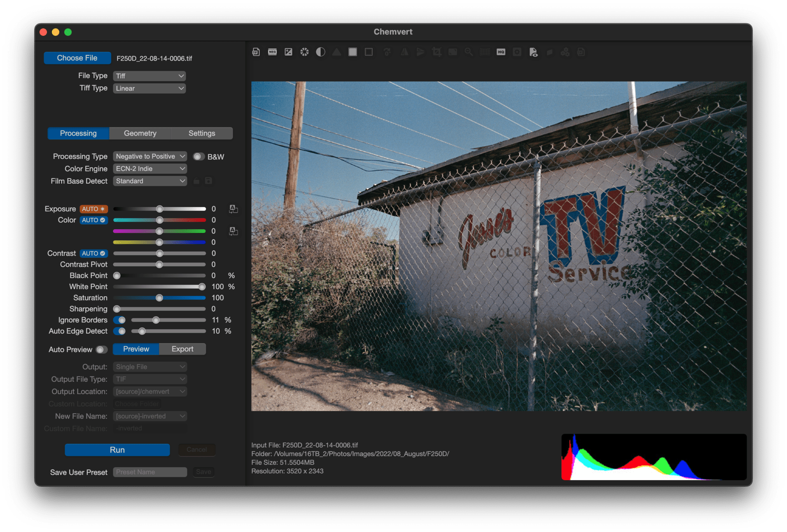Click the HQ quality toolbar icon
Viewport: 787px width, 532px height.
[x=501, y=52]
